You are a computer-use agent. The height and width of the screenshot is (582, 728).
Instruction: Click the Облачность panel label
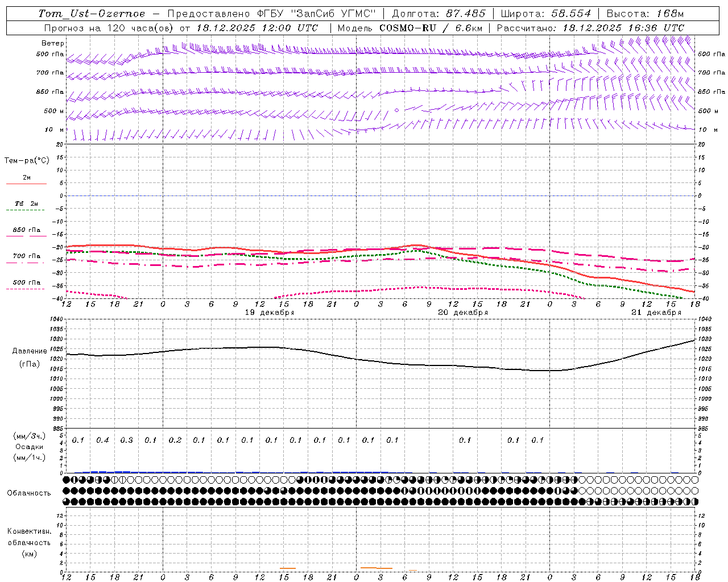pos(29,493)
